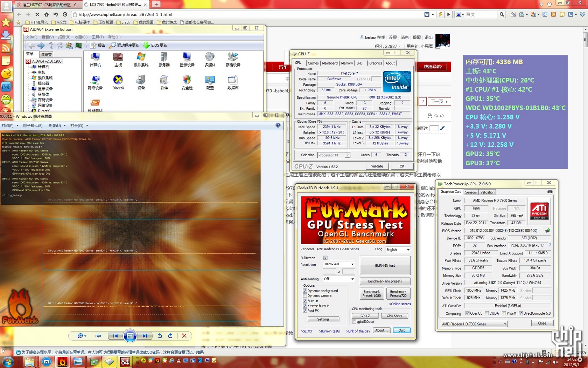
Task: Click the photo viewer help icon
Action: click(x=278, y=125)
